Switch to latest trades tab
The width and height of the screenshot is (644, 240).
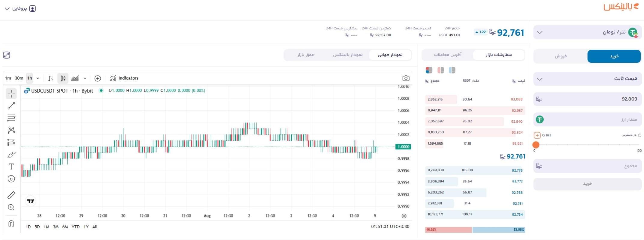click(x=448, y=55)
